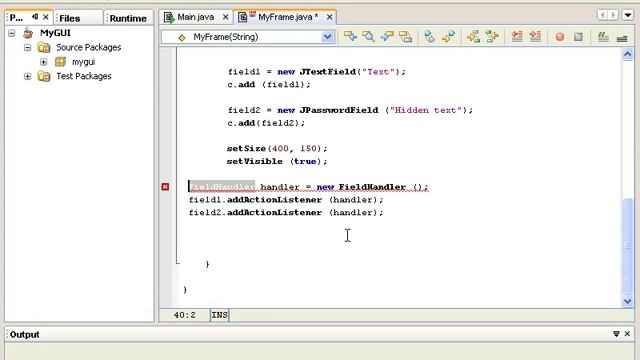Screen dimensions: 640x360
Task: Click the Previous Bookmark icon
Action: coord(429,37)
